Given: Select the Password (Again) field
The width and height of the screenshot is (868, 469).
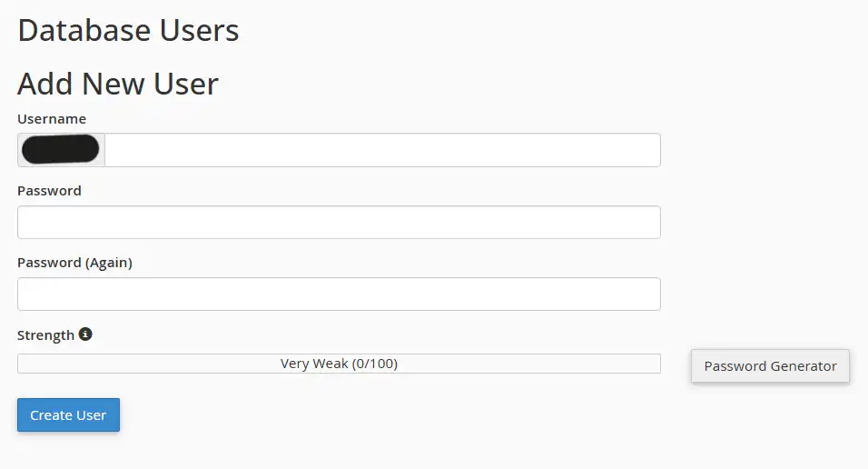Looking at the screenshot, I should pos(339,294).
